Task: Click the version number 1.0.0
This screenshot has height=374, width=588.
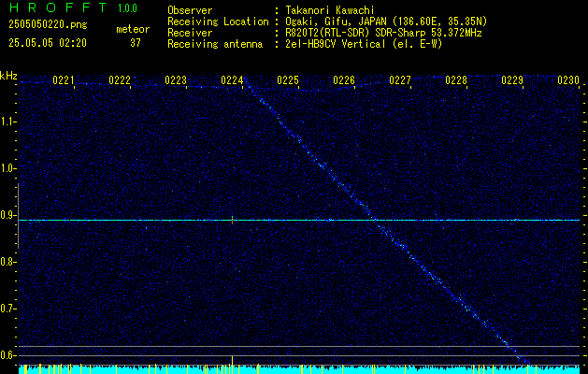Action: point(127,8)
